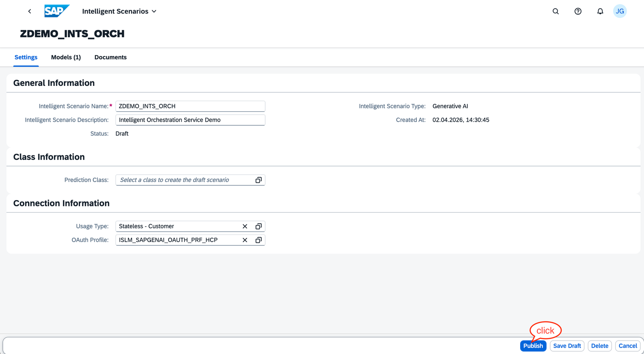The width and height of the screenshot is (644, 354).
Task: Clear the OAuth Profile value
Action: click(245, 240)
